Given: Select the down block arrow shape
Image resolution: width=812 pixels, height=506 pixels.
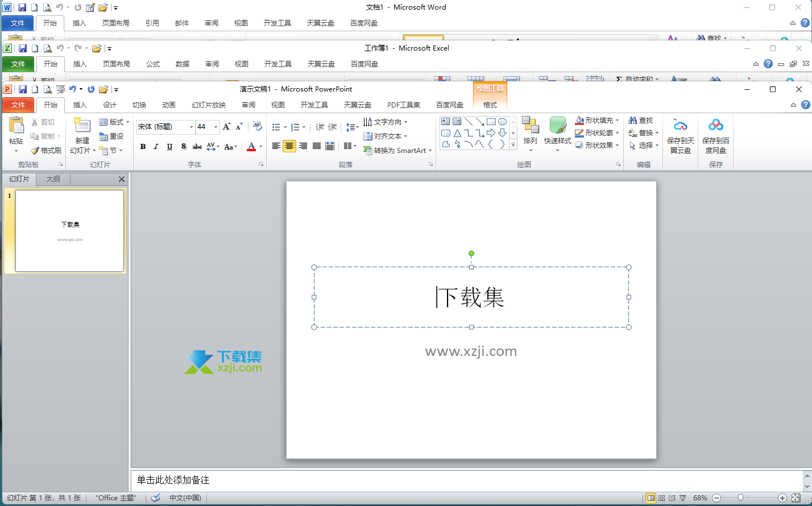Looking at the screenshot, I should (503, 133).
